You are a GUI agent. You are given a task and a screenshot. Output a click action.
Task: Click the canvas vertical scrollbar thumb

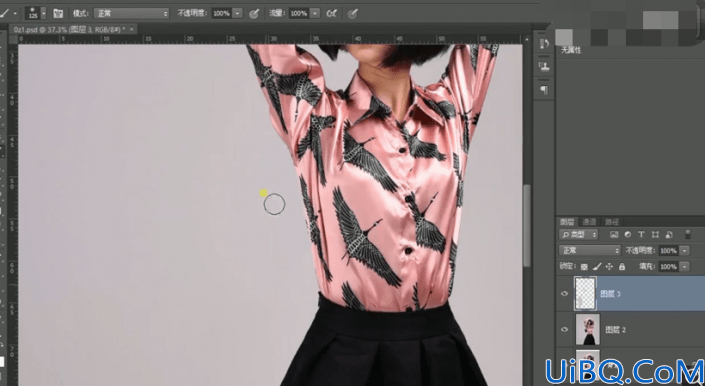[x=527, y=226]
